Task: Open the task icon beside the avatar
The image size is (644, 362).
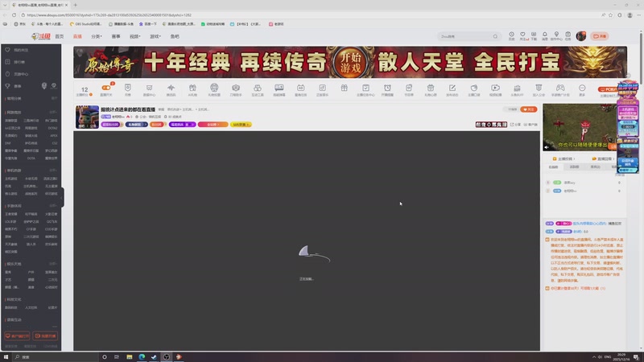Action: pyautogui.click(x=568, y=35)
